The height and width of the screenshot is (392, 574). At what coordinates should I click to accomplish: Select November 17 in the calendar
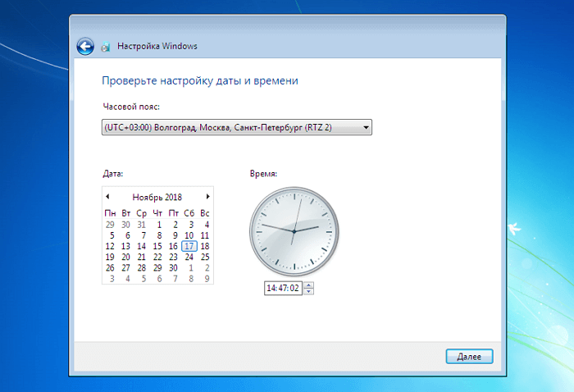click(x=189, y=246)
